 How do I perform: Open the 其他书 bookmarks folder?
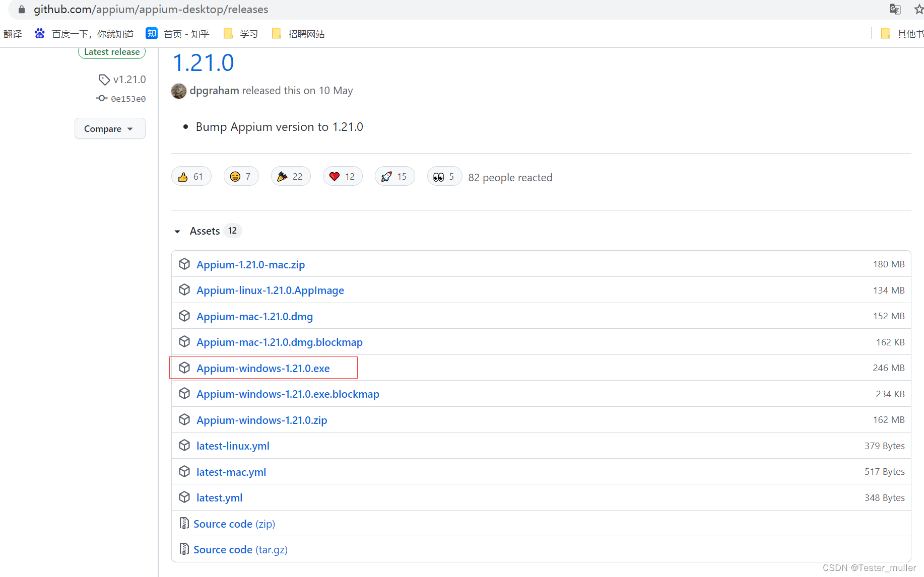pos(902,34)
